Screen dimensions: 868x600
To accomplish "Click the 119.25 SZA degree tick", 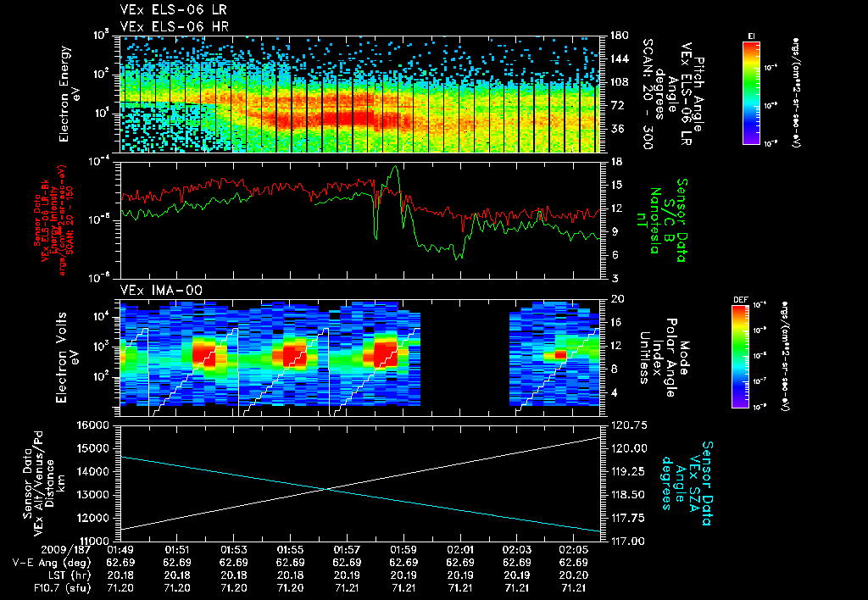I will (628, 471).
